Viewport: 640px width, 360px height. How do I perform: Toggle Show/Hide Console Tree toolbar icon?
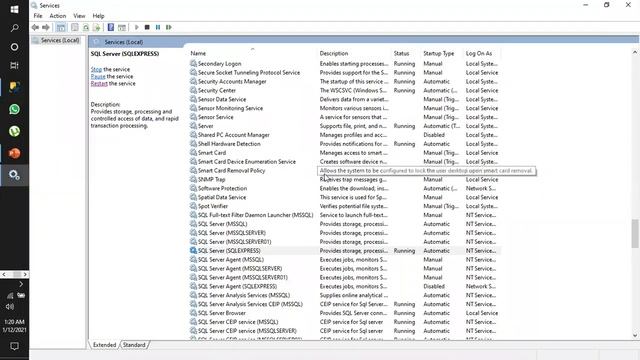pos(61,27)
